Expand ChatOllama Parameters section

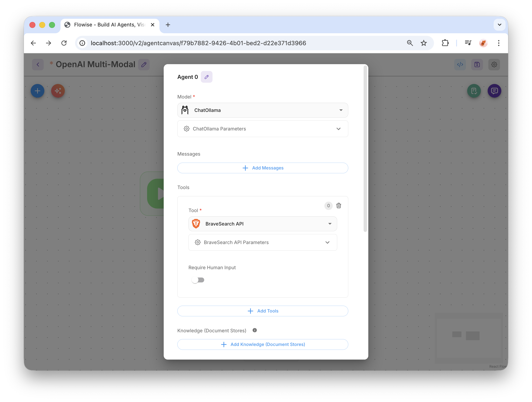262,129
